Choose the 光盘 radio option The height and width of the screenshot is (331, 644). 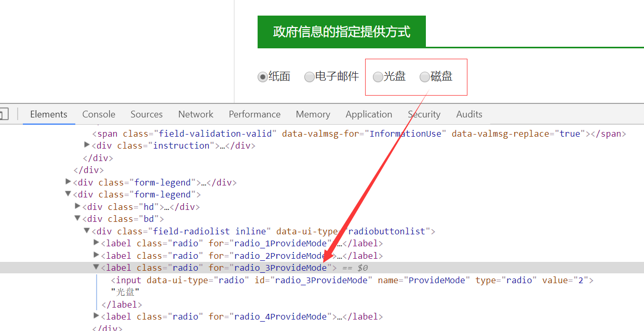pos(378,77)
